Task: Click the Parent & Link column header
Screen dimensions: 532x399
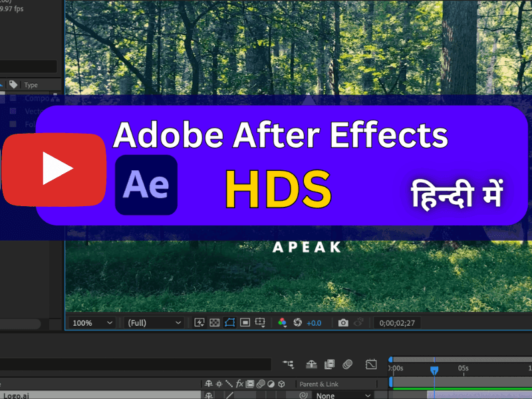Action: (319, 384)
